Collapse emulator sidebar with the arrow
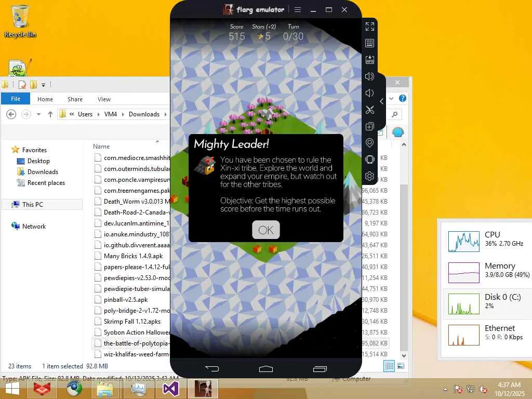532x399 pixels. click(382, 101)
